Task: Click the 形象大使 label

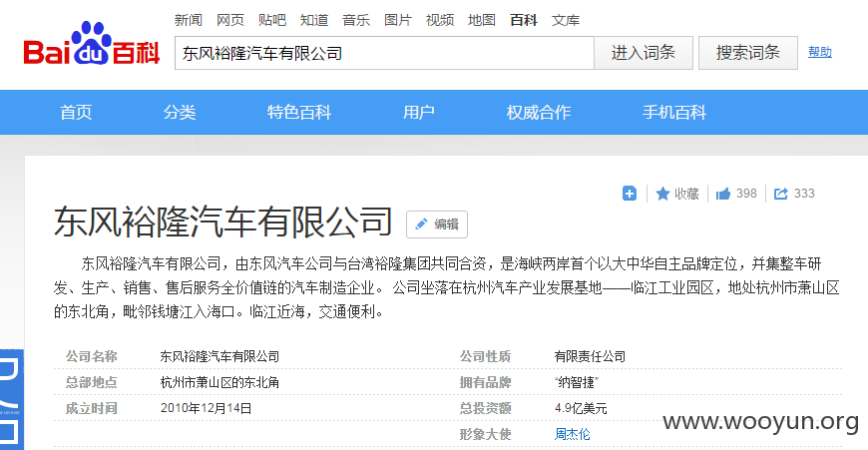Action: tap(485, 434)
